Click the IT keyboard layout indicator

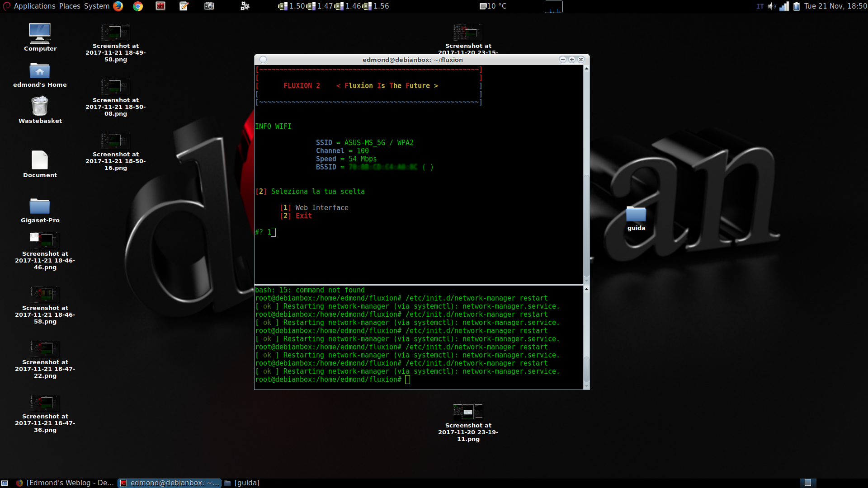click(760, 6)
